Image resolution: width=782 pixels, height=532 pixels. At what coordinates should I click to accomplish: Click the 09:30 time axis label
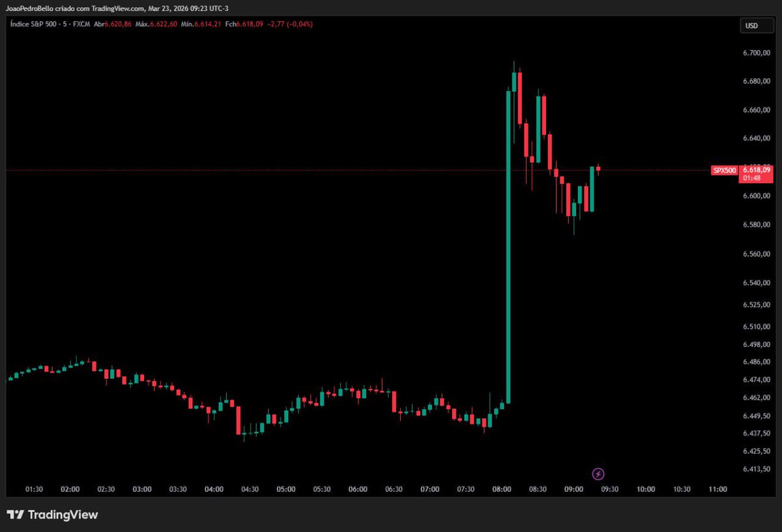[x=610, y=489]
